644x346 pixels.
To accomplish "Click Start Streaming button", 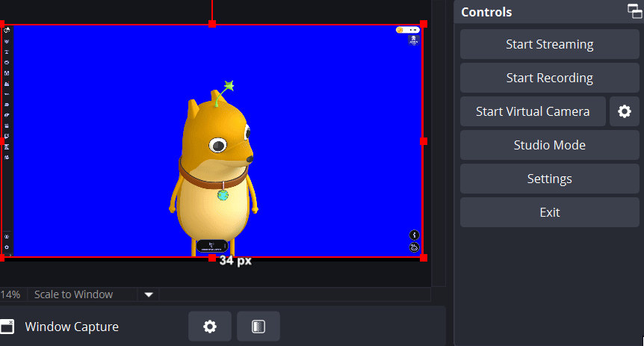I will point(549,44).
